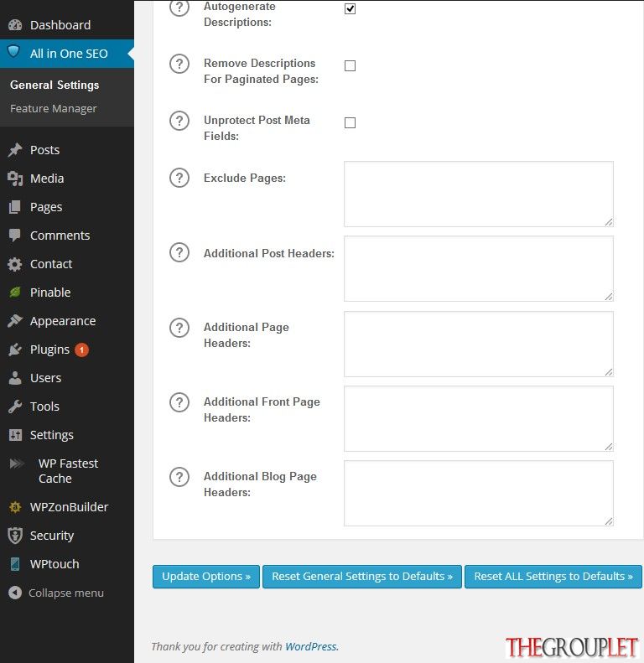Click the Plugins plug icon

tap(15, 350)
